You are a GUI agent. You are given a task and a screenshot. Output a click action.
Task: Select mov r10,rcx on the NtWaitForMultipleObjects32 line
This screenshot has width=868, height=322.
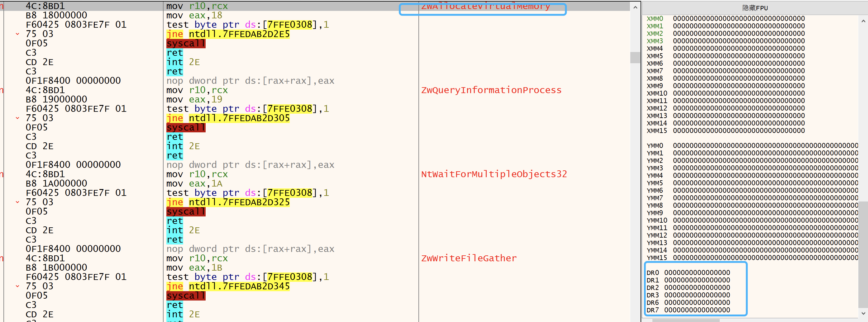click(197, 174)
